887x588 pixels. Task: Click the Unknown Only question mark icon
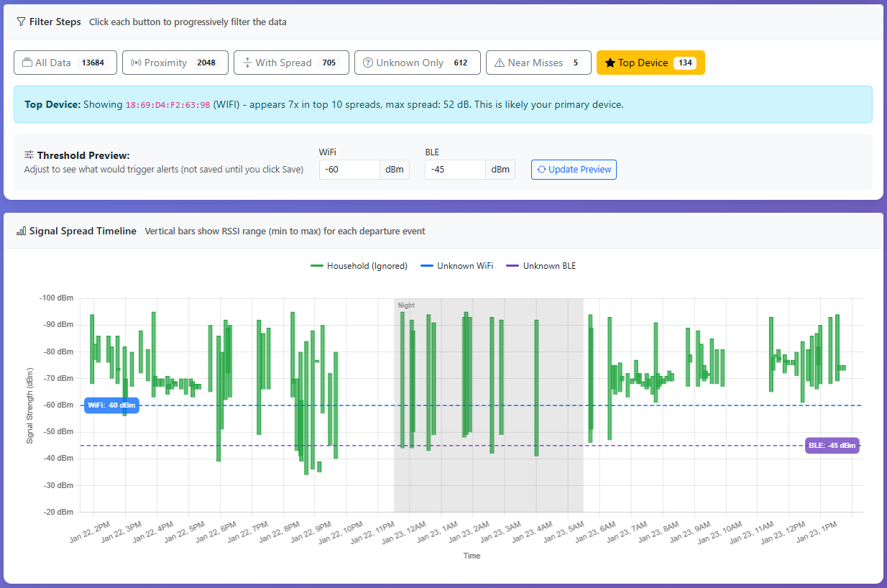pyautogui.click(x=367, y=63)
